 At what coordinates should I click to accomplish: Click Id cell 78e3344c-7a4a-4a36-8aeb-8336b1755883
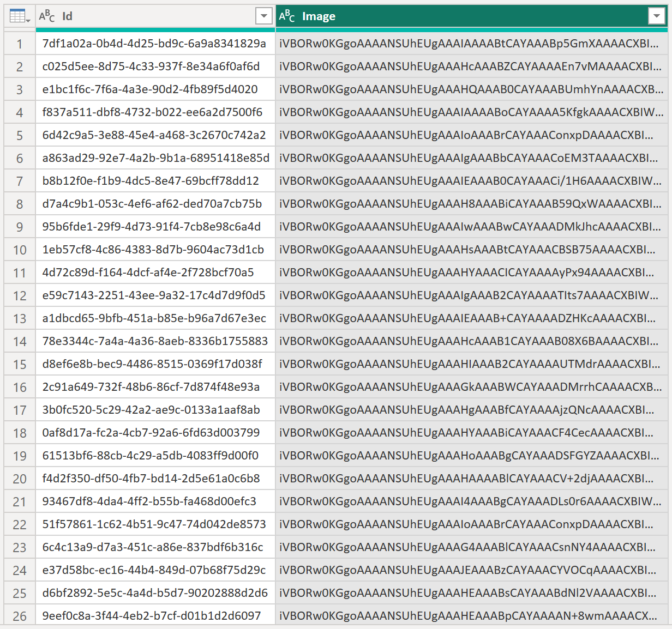click(155, 341)
